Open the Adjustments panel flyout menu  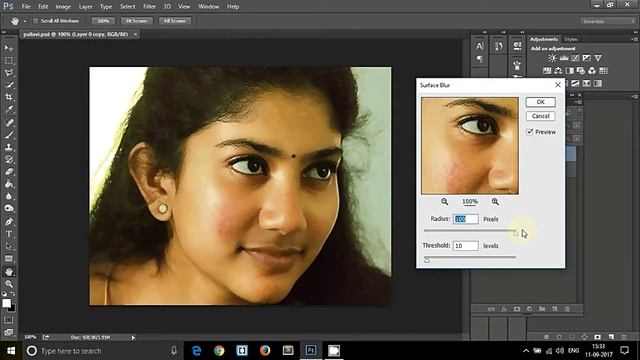pos(635,40)
